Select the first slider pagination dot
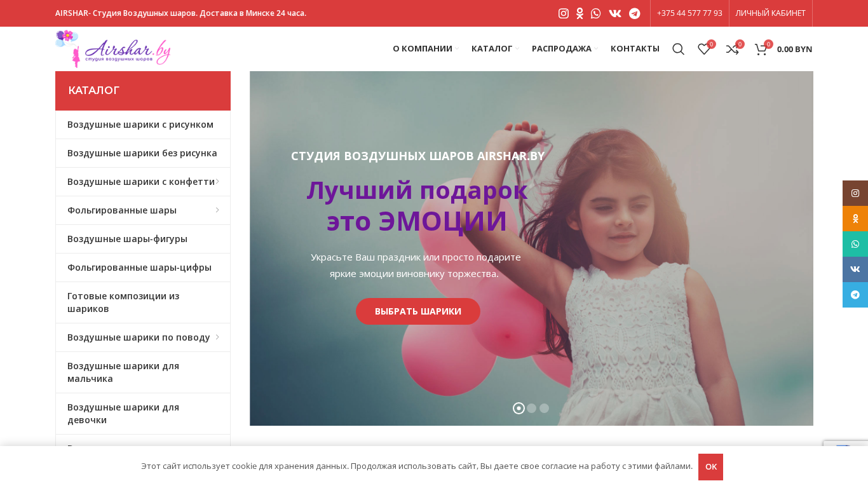 (x=519, y=409)
